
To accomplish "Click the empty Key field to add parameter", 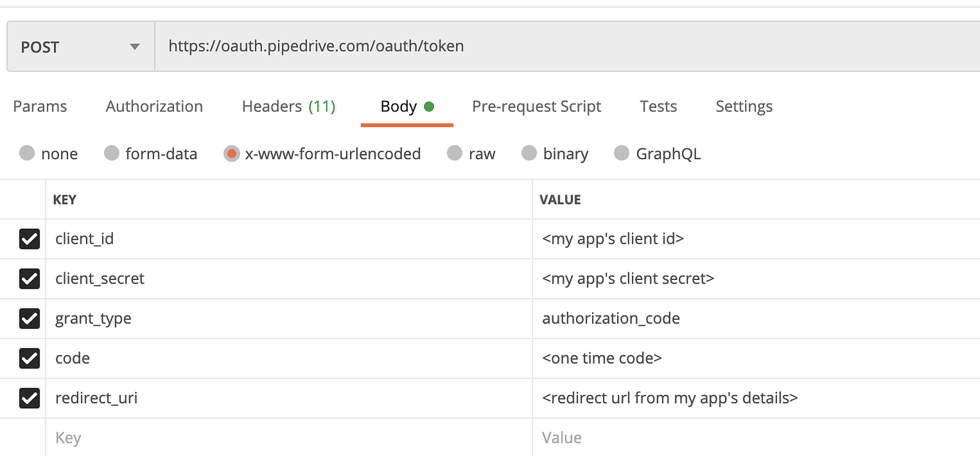I will (x=213, y=438).
